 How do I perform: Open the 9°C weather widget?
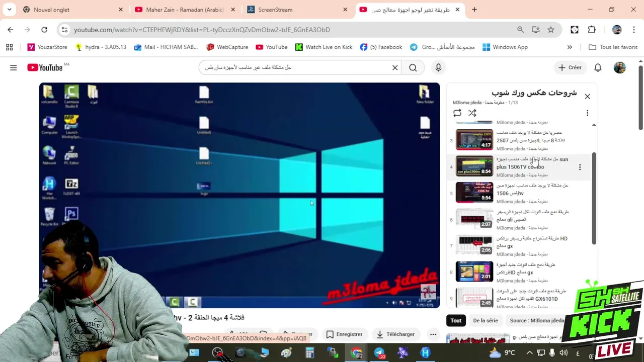pyautogui.click(x=503, y=352)
